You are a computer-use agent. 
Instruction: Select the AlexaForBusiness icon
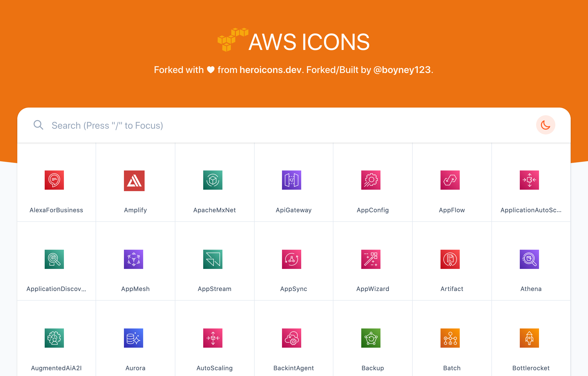coord(54,180)
